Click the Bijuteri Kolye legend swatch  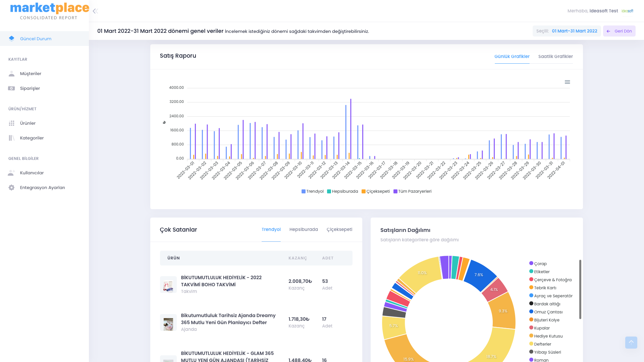click(531, 319)
